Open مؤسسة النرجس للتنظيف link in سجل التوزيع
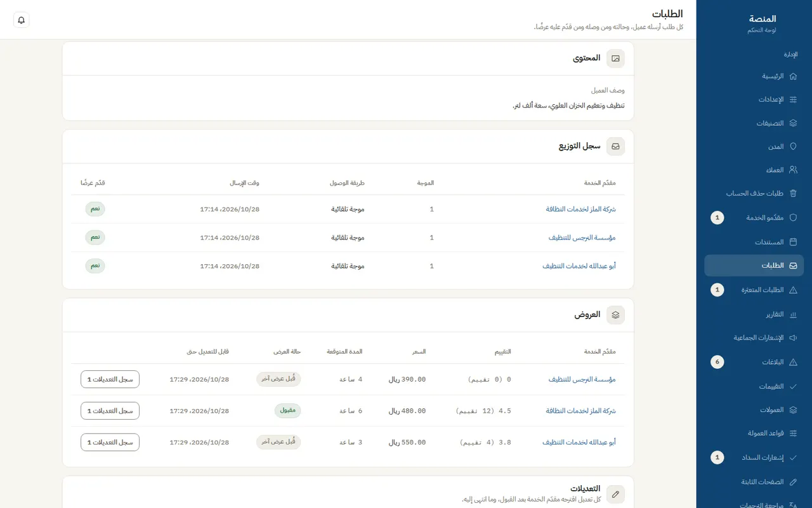 pos(582,237)
